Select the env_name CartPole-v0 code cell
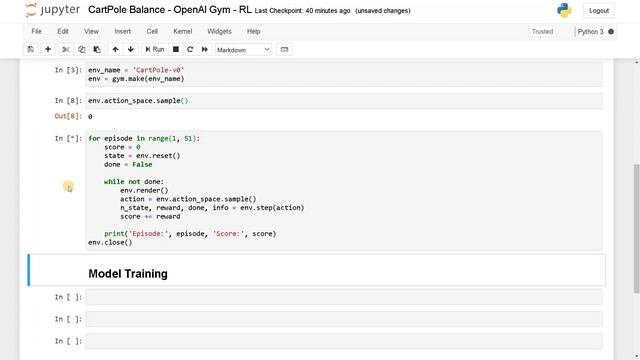 click(344, 74)
